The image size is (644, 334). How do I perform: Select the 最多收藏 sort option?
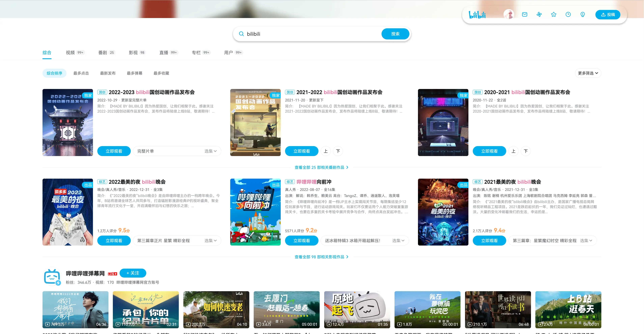click(x=161, y=73)
